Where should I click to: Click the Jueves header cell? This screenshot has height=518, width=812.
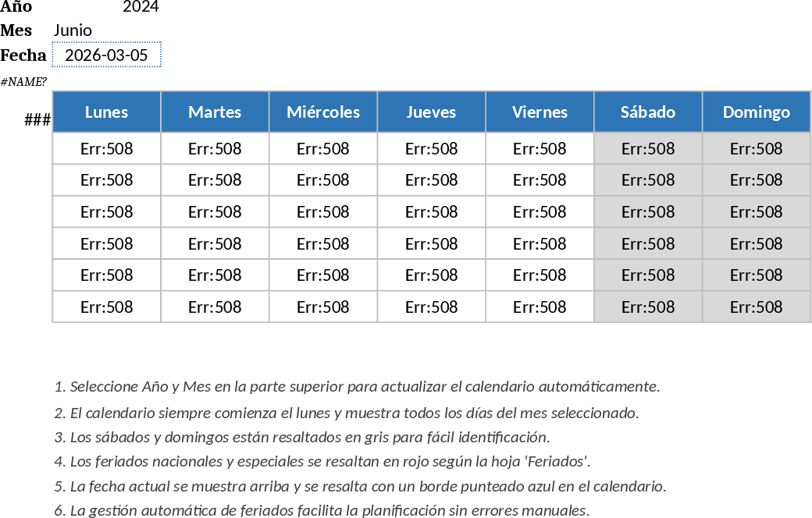[431, 112]
